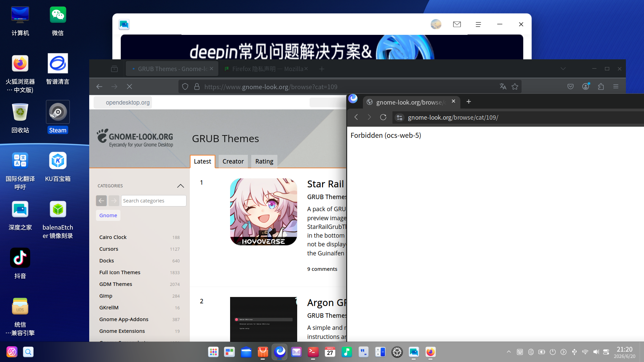Open Firefox account icon
Viewport: 644px width, 362px height.
click(586, 86)
